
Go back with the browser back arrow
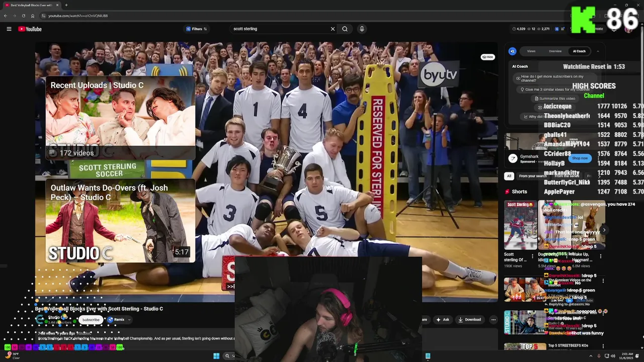[6, 16]
